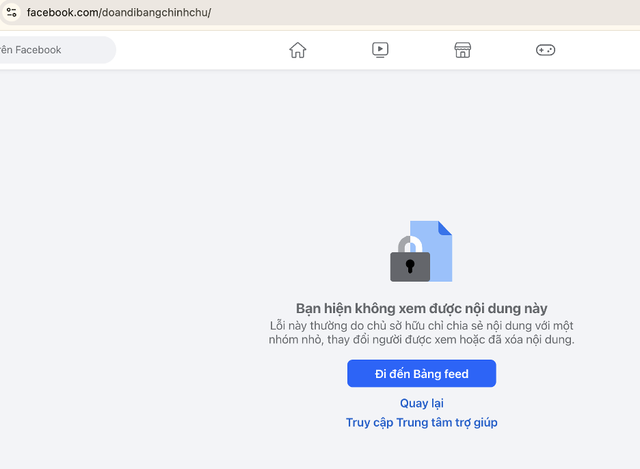Open "Truy cập Trung tâm trợ giúp" link
The image size is (640, 469).
(421, 423)
